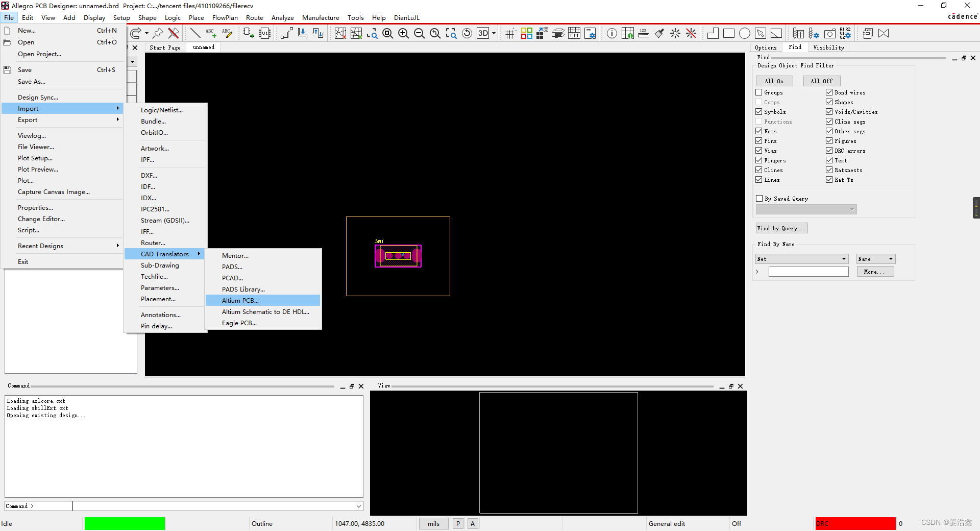
Task: Open the Constraint Manager (CM) icon
Action: [574, 34]
